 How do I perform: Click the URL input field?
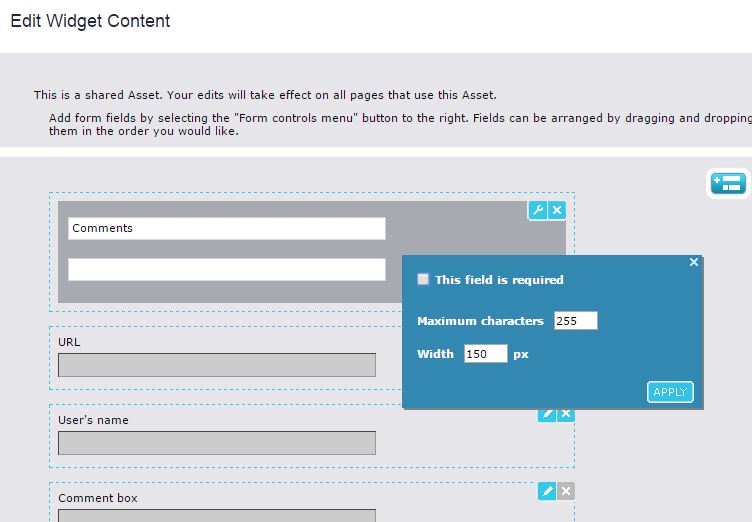[x=217, y=365]
